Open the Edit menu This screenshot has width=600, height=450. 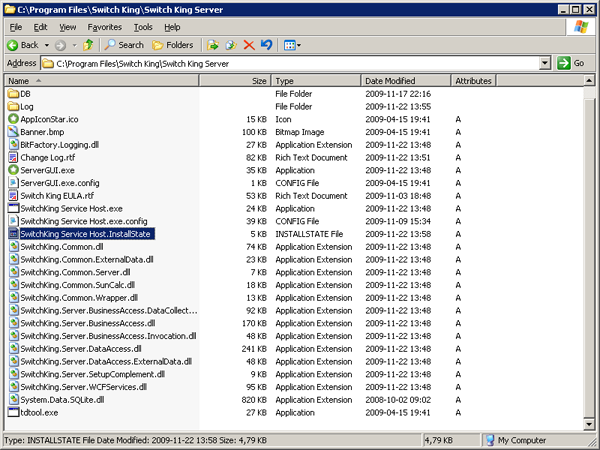(40, 27)
